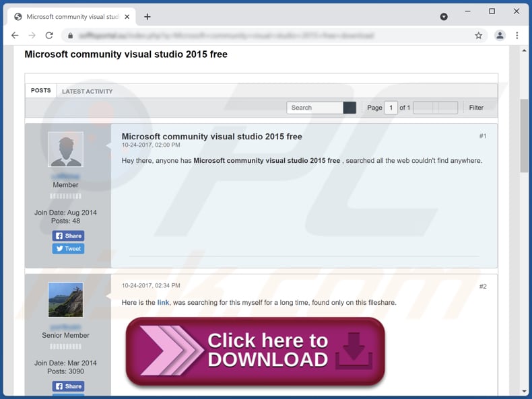This screenshot has width=532, height=399.
Task: Select the Microsoft community visual studio tab
Action: [72, 17]
